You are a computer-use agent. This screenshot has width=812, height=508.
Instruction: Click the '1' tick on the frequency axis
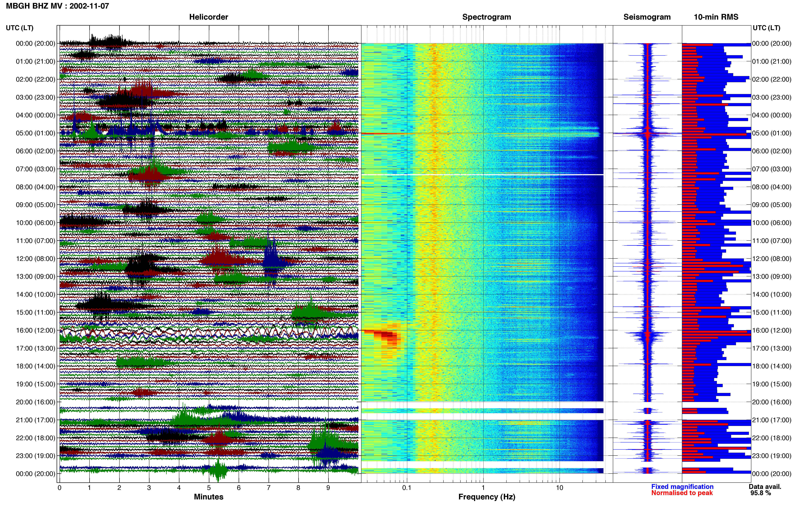pos(483,488)
